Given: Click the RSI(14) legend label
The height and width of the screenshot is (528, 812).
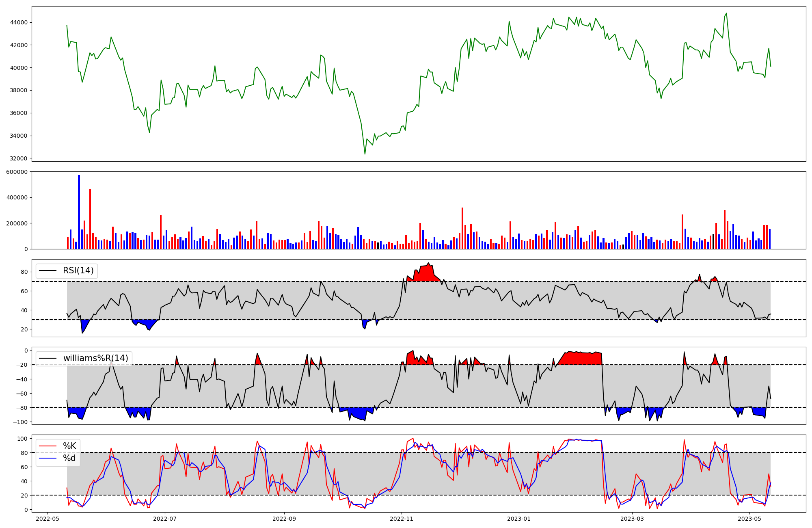Looking at the screenshot, I should (x=78, y=270).
